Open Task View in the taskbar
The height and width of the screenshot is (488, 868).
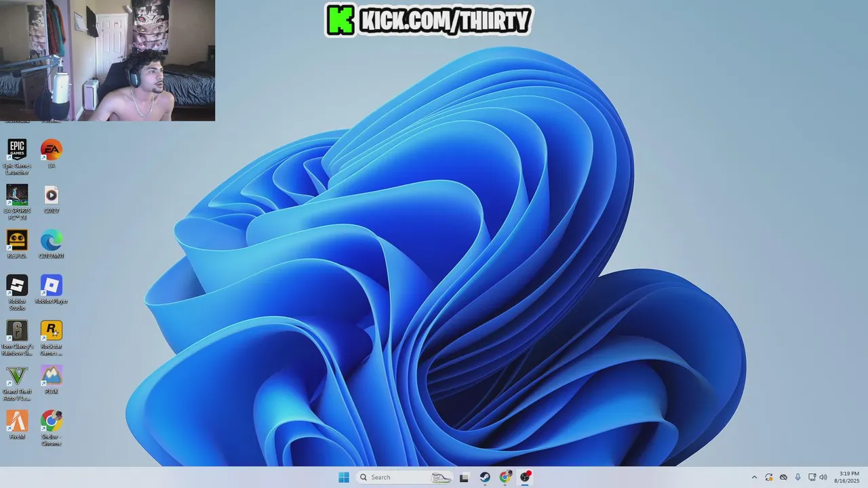465,477
